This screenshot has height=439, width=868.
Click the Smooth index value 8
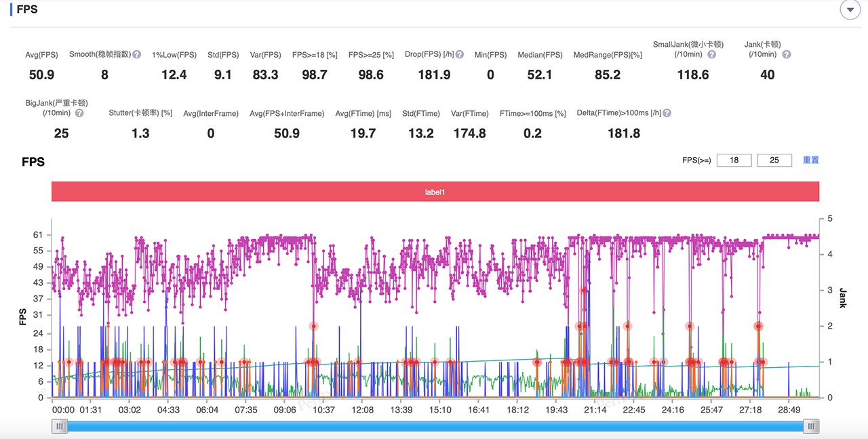tap(104, 75)
